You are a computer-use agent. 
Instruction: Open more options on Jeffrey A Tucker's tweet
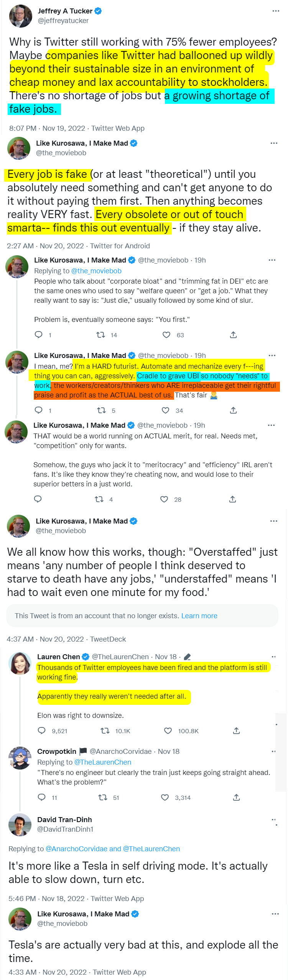click(x=276, y=11)
